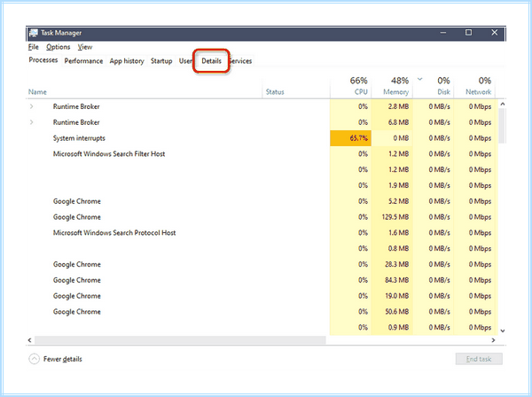Close the Task Manager window
The image size is (532, 397).
[495, 33]
